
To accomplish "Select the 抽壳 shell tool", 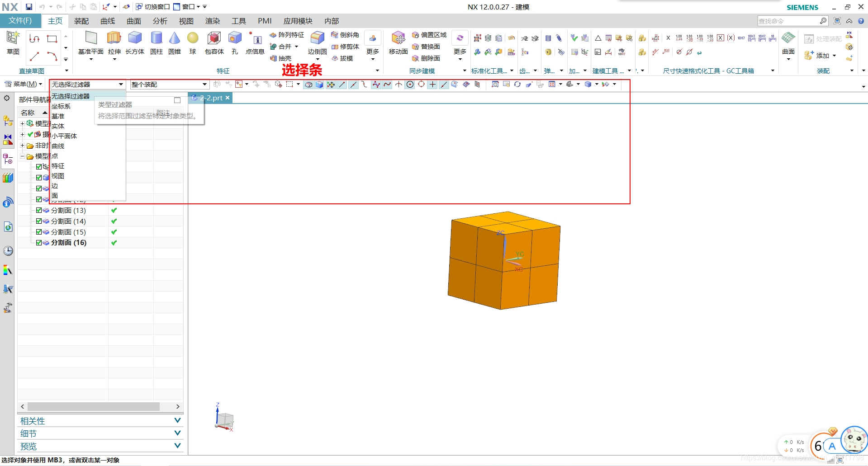I will point(281,58).
